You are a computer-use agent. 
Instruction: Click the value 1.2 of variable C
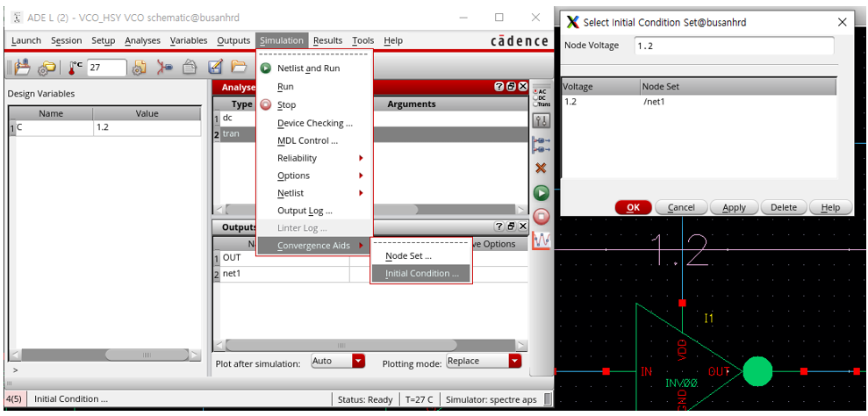[x=147, y=127]
